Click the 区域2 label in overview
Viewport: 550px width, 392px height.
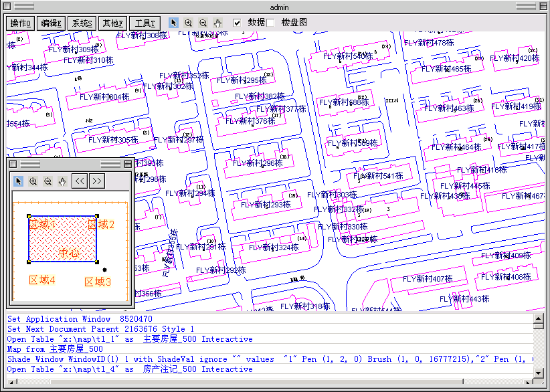click(x=101, y=224)
